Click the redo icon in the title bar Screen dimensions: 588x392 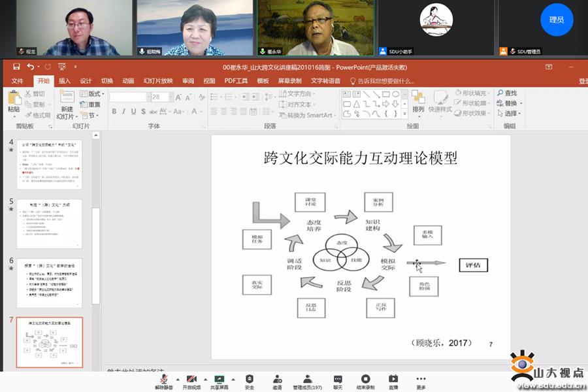(48, 67)
